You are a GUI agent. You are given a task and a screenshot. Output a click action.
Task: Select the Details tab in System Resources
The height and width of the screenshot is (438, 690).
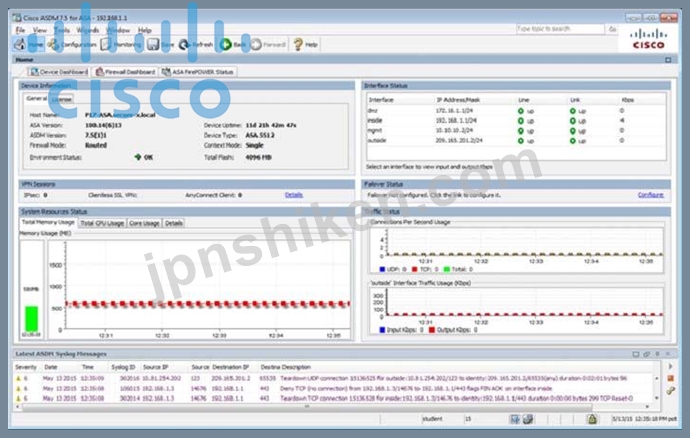pos(173,223)
